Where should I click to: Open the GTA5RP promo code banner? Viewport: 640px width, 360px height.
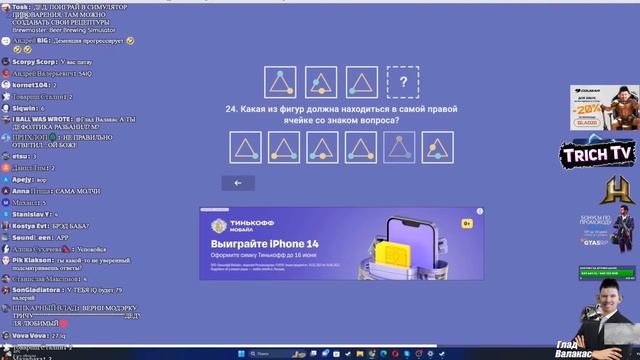607,230
